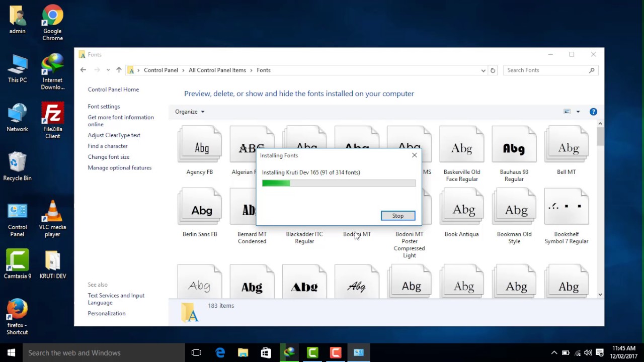Viewport: 644px width, 362px height.
Task: Click Get more font information online
Action: pyautogui.click(x=121, y=121)
